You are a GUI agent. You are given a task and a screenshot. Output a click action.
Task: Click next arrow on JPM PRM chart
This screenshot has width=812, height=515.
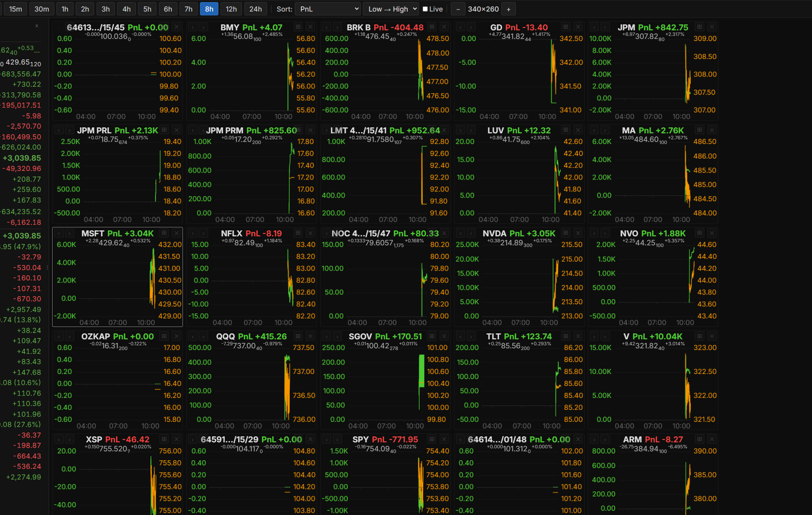pyautogui.click(x=203, y=130)
